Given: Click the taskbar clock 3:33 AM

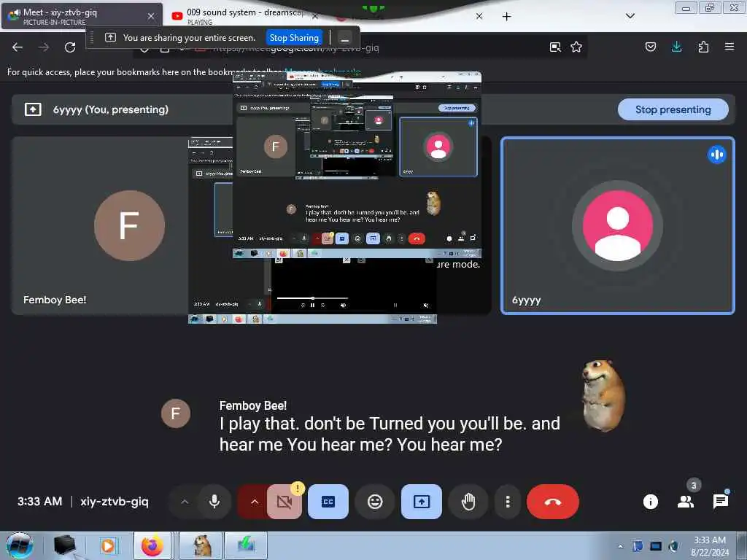Looking at the screenshot, I should click(710, 546).
